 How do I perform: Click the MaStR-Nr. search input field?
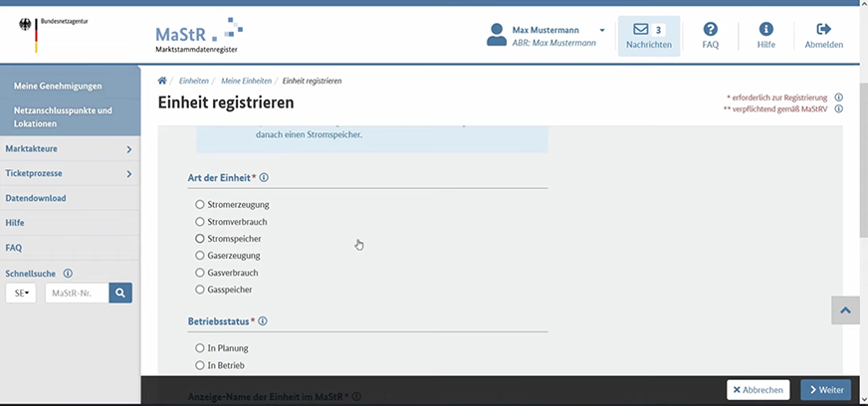pyautogui.click(x=77, y=293)
